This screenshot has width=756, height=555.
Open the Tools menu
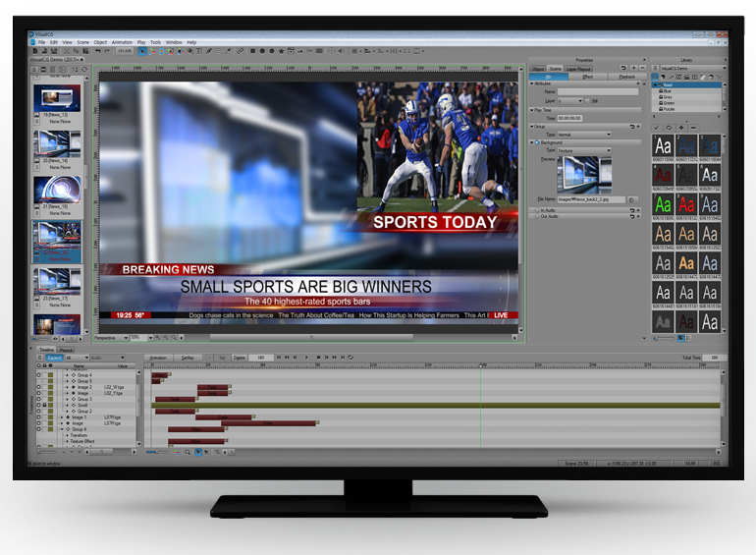click(155, 42)
